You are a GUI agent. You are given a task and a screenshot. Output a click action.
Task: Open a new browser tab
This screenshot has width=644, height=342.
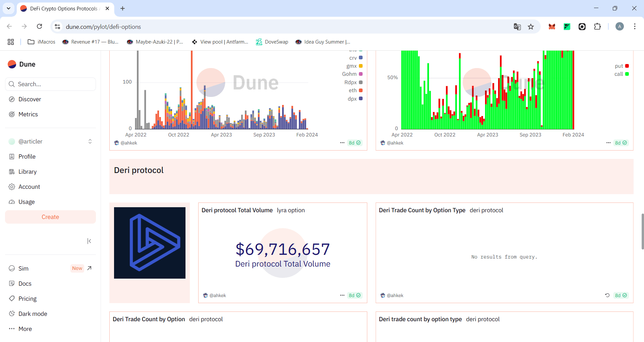(123, 8)
